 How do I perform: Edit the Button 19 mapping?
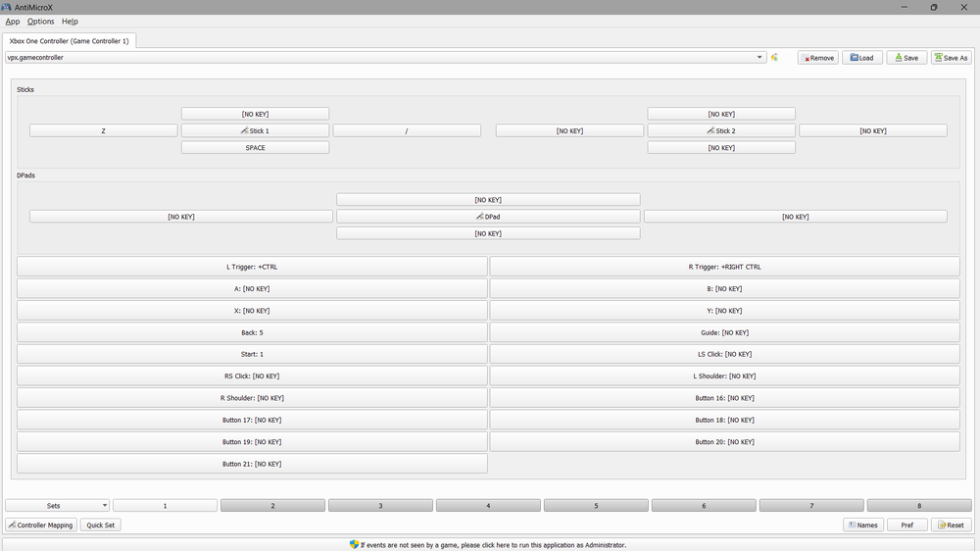(x=252, y=441)
